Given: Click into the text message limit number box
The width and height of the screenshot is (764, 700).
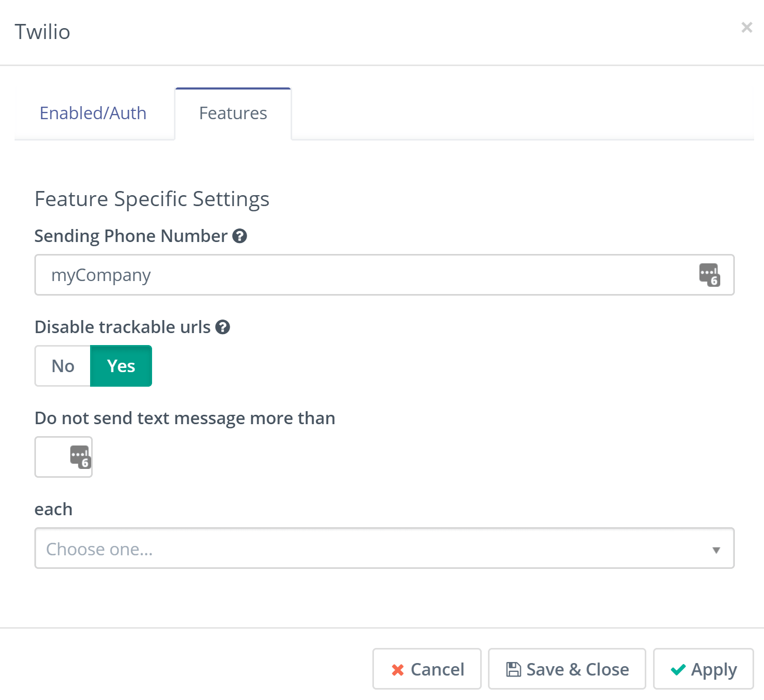Looking at the screenshot, I should [52, 457].
